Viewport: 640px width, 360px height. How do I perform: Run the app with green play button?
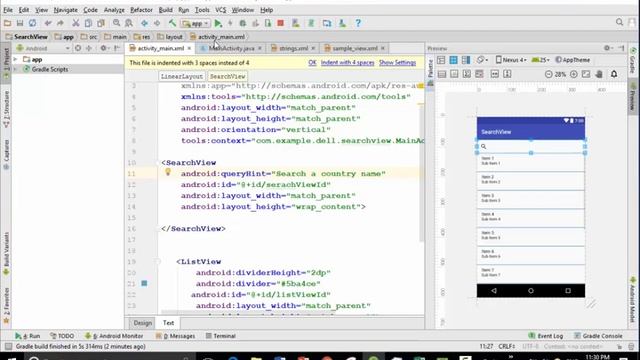coord(218,23)
